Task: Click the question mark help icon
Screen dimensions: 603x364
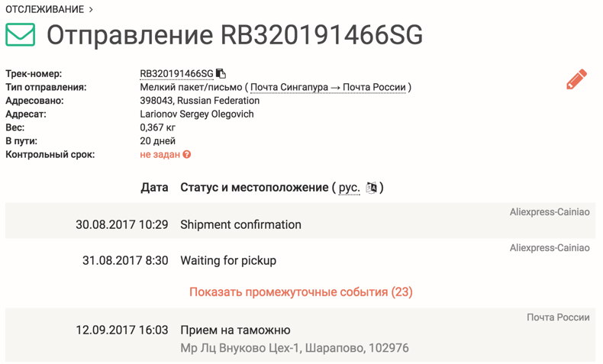Action: pos(187,155)
